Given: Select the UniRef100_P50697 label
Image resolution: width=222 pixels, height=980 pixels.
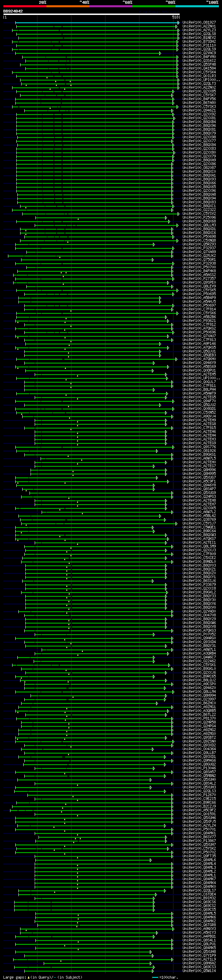Looking at the screenshot, I should click(x=199, y=306).
